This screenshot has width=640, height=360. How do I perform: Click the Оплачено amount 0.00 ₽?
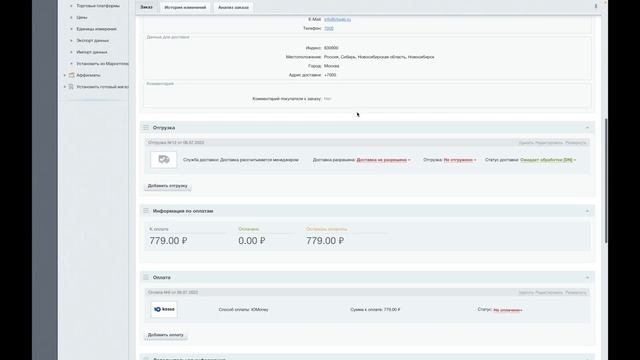(252, 241)
